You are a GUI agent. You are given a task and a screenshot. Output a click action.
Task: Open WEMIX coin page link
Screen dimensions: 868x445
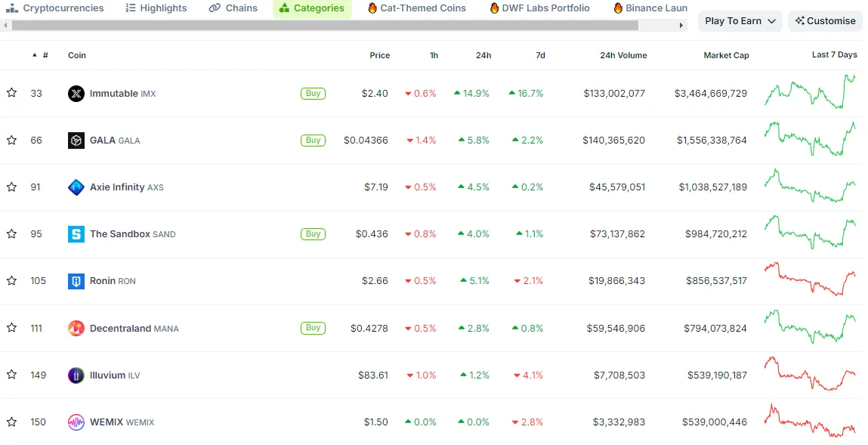(122, 422)
